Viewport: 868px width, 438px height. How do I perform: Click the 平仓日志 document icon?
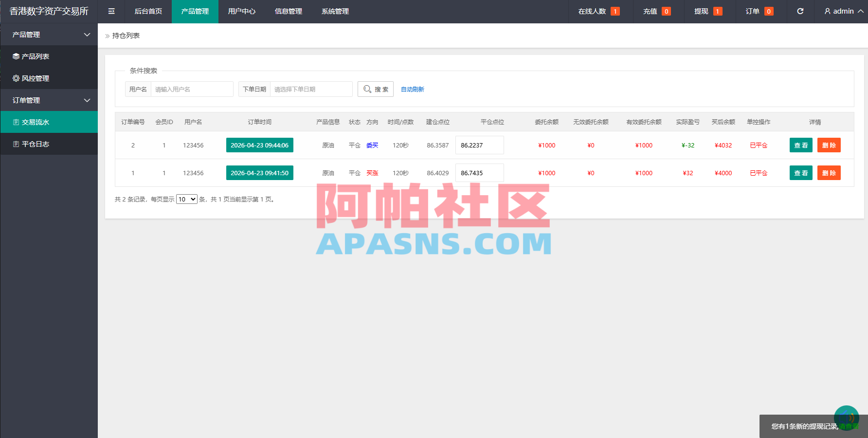(x=16, y=144)
